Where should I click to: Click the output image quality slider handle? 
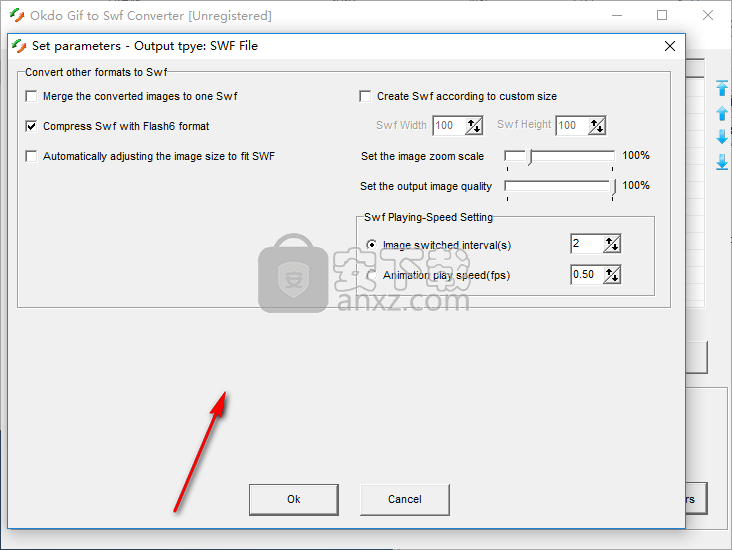point(613,187)
